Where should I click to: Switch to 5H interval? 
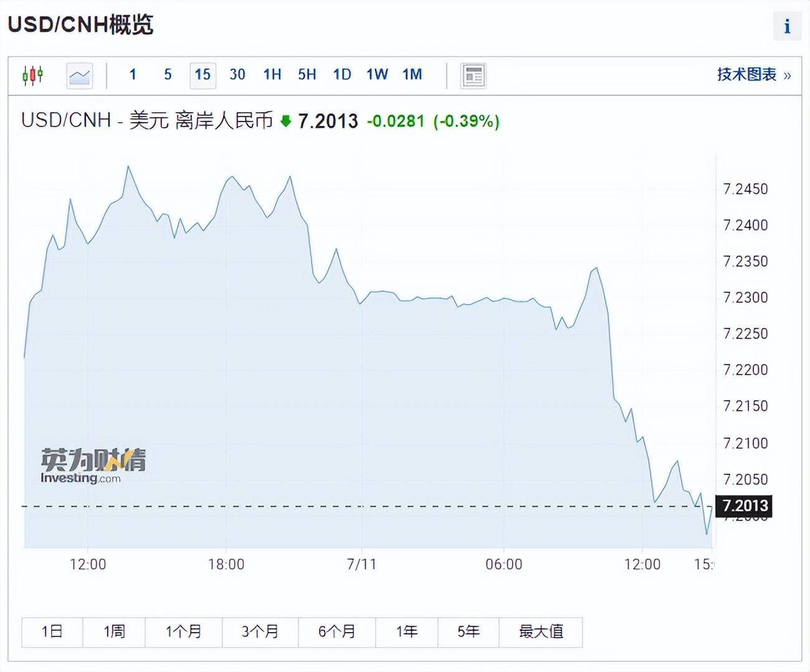click(307, 75)
